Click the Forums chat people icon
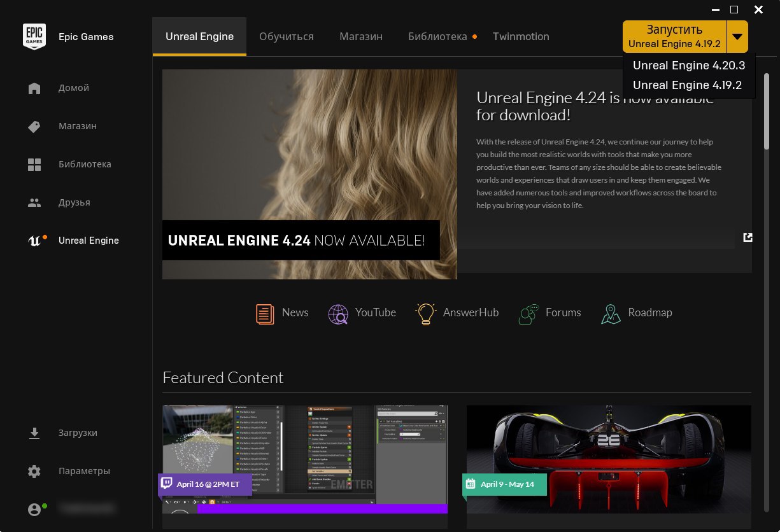The width and height of the screenshot is (780, 532). coord(529,313)
